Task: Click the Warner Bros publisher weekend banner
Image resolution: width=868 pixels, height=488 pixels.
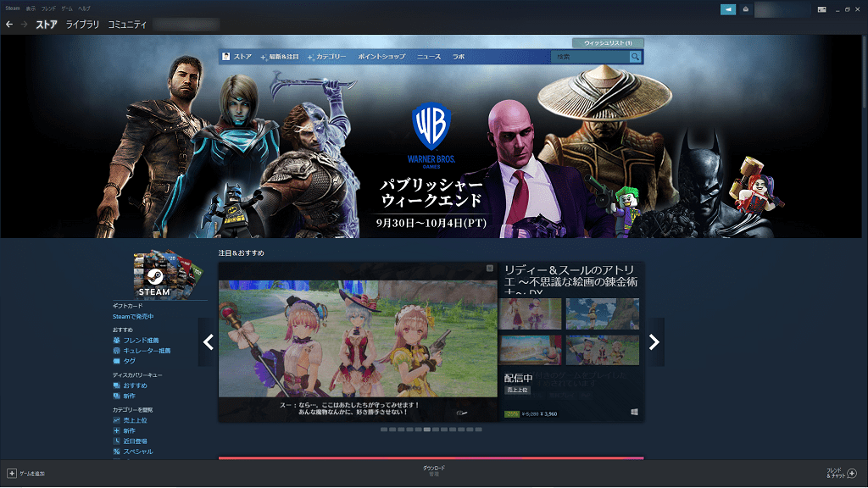Action: point(431,136)
